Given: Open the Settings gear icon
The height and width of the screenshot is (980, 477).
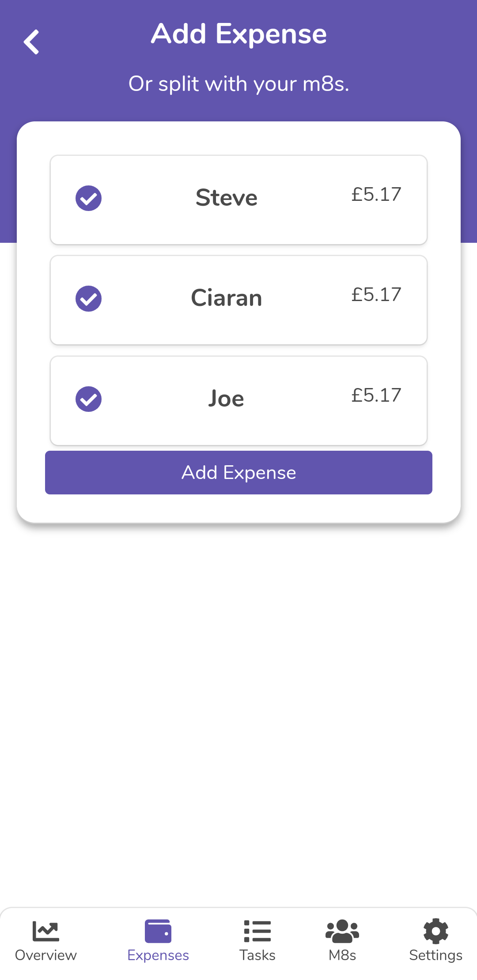Looking at the screenshot, I should [x=435, y=931].
